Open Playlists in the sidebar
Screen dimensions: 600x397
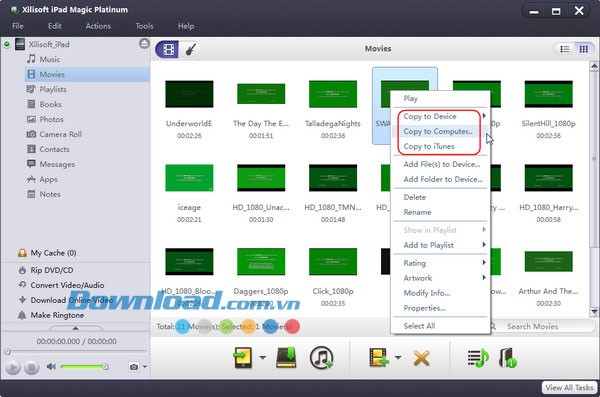53,89
